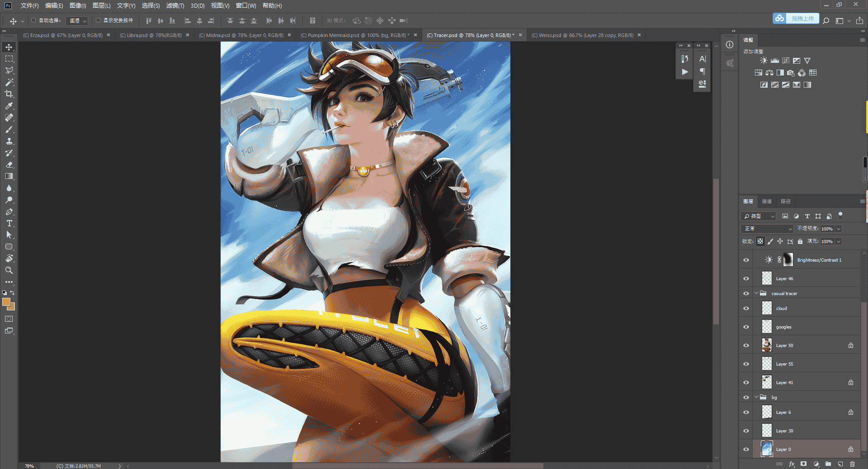Click the blue upload button
868x469 pixels.
pos(796,19)
